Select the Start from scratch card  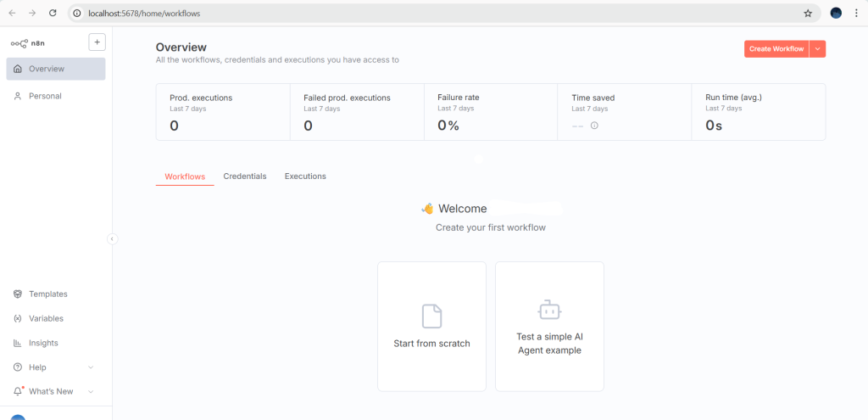(x=431, y=327)
